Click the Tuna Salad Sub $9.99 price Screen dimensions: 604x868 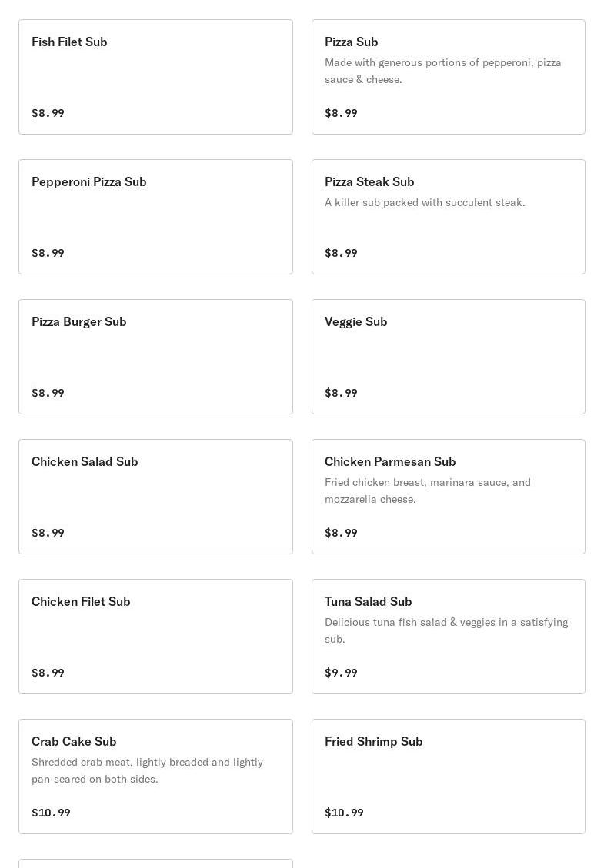[x=341, y=673]
